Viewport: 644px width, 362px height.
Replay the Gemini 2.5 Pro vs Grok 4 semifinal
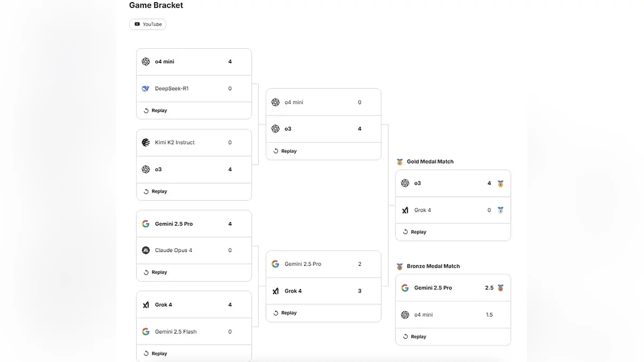tap(285, 313)
